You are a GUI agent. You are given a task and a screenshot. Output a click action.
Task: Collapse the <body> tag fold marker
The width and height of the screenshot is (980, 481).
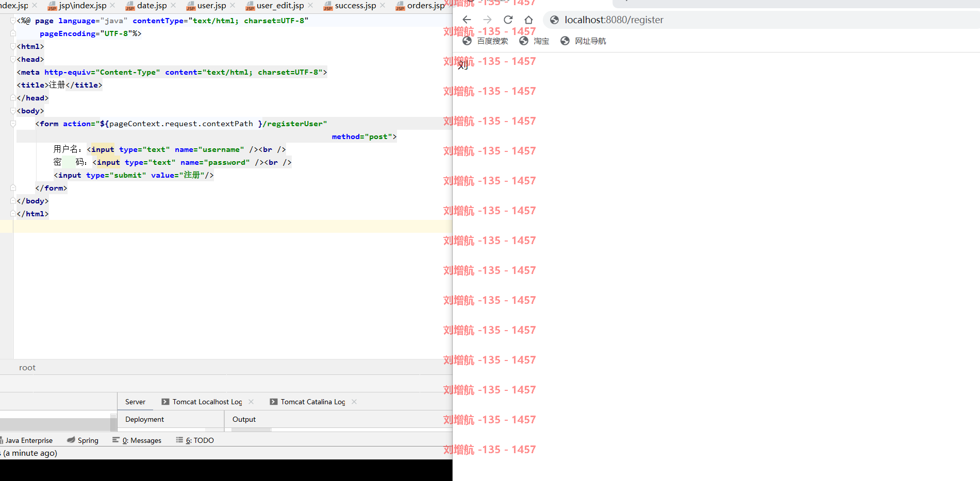pos(13,111)
